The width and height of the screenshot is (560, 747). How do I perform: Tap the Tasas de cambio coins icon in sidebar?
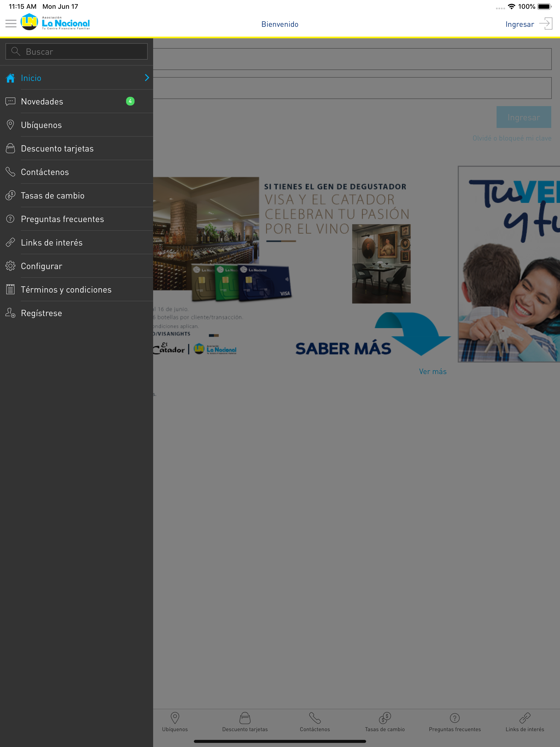10,195
